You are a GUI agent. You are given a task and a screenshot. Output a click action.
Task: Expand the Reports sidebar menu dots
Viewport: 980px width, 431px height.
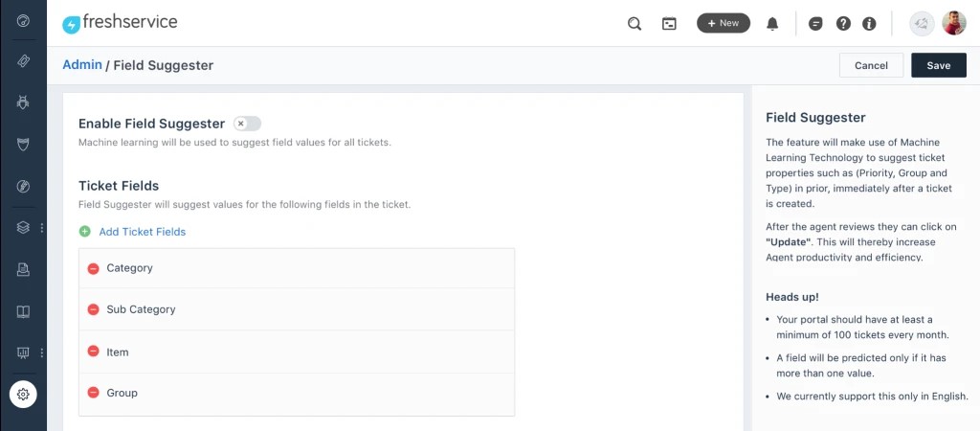point(42,352)
